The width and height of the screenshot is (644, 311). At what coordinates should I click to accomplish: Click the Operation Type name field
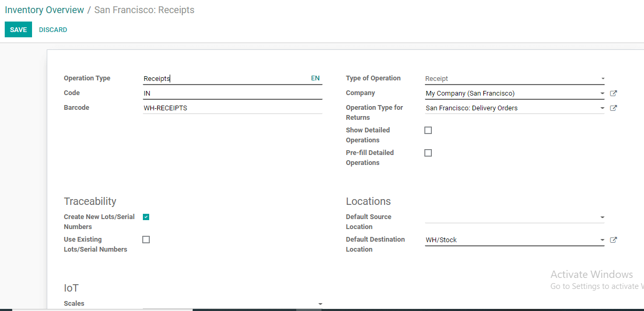point(226,79)
